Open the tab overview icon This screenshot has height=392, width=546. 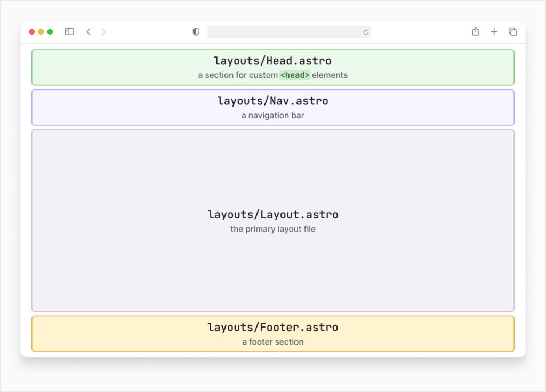point(512,31)
